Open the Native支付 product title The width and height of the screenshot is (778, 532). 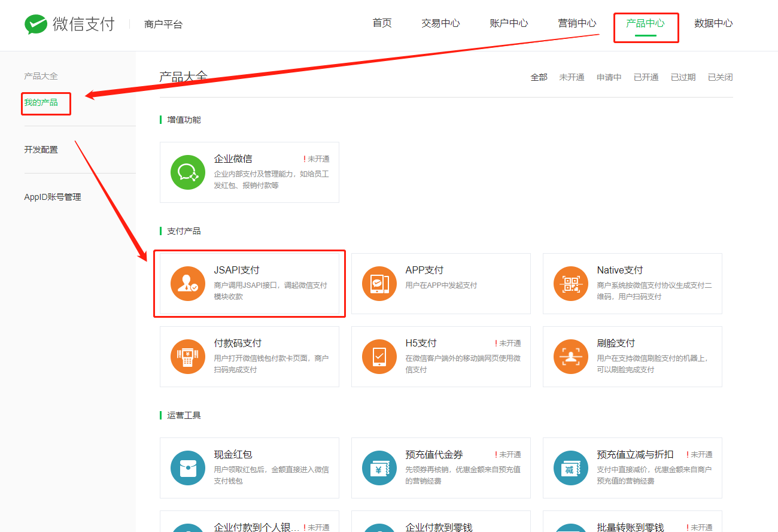click(x=619, y=270)
